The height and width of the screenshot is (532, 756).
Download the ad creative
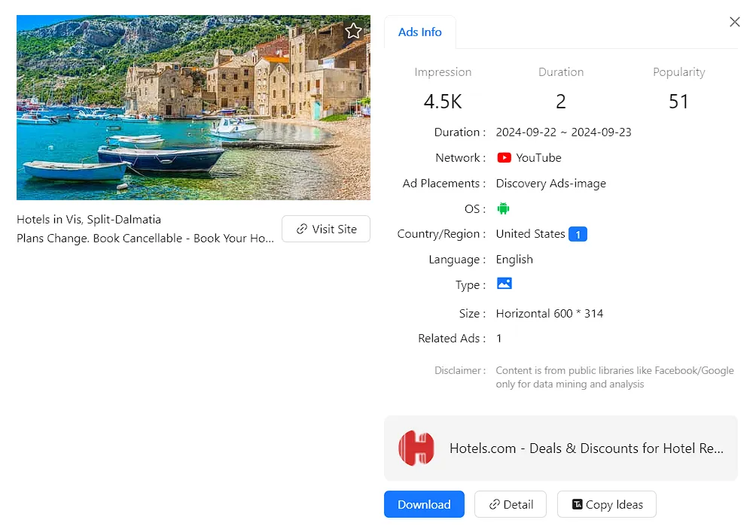(424, 504)
